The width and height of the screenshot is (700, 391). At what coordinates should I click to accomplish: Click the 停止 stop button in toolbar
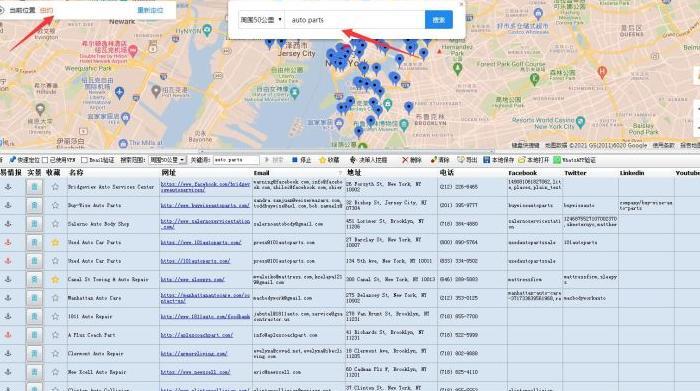click(301, 160)
